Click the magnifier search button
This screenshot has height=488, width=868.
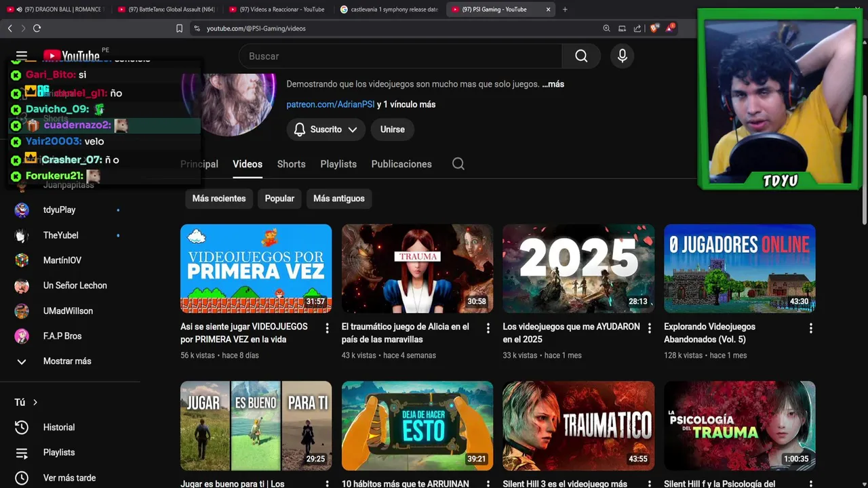581,56
